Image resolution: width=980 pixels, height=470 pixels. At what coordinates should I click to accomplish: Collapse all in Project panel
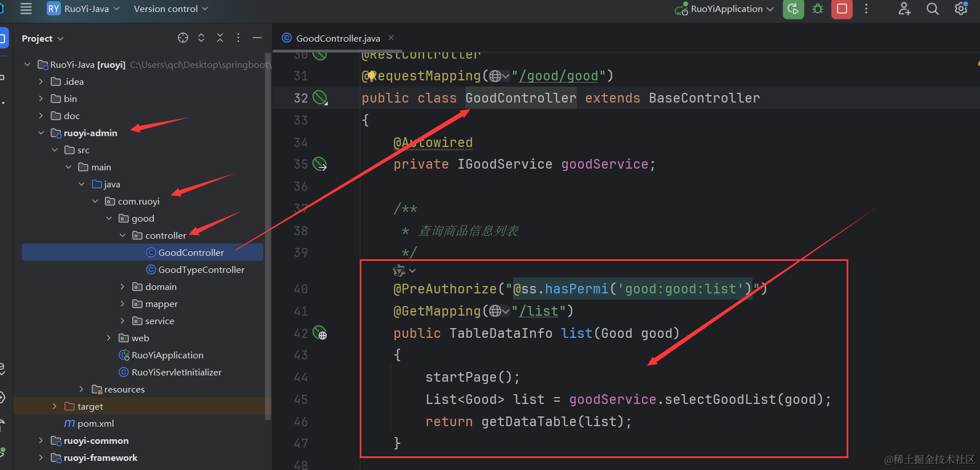click(220, 38)
